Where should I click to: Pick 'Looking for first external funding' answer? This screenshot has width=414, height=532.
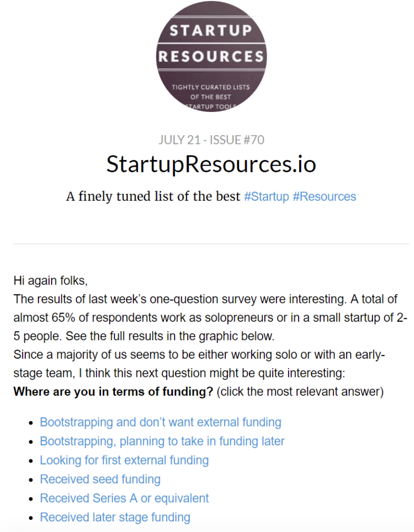tap(125, 461)
